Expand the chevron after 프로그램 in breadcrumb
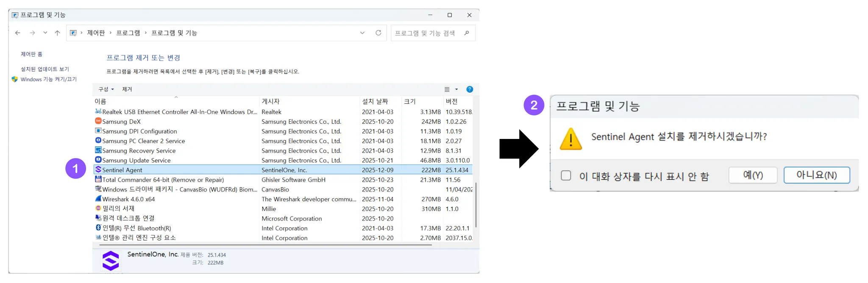Viewport: 868px width, 283px height. (x=146, y=33)
